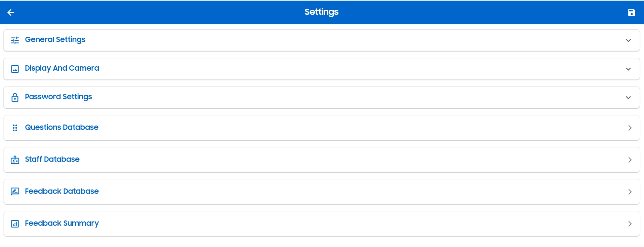
Task: Click the Password Settings lock icon
Action: (x=15, y=98)
